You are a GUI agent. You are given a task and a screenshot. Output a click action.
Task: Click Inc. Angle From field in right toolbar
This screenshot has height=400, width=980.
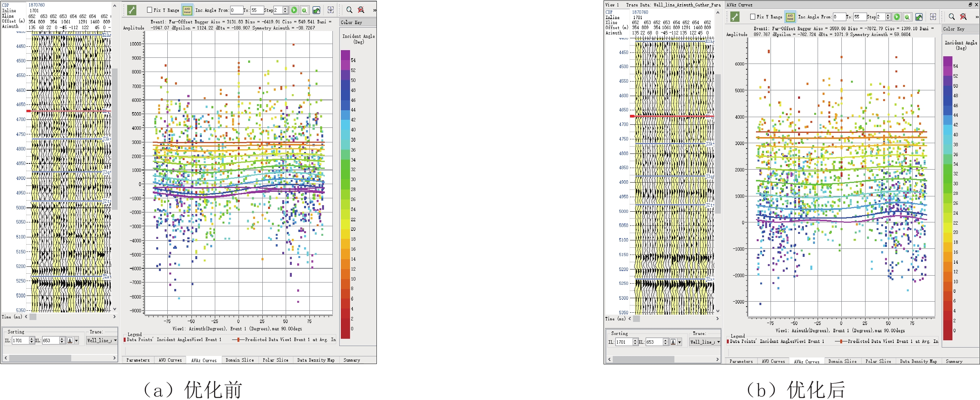[x=839, y=17]
